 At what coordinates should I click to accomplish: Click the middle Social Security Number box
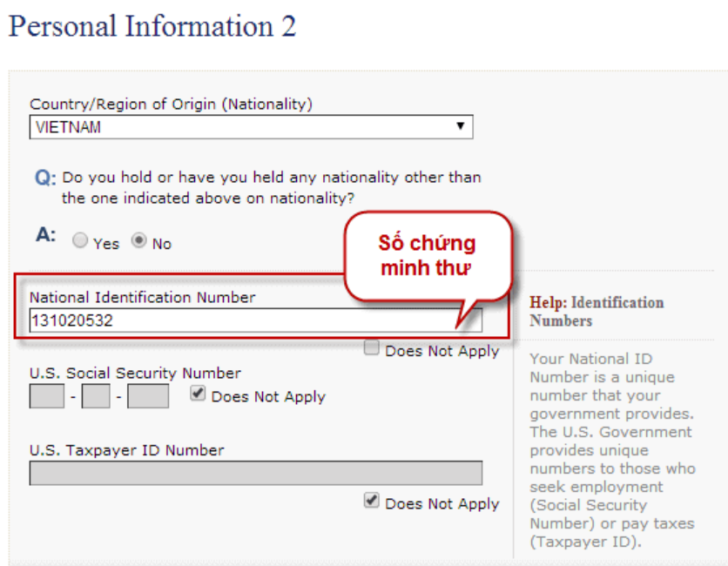(96, 397)
